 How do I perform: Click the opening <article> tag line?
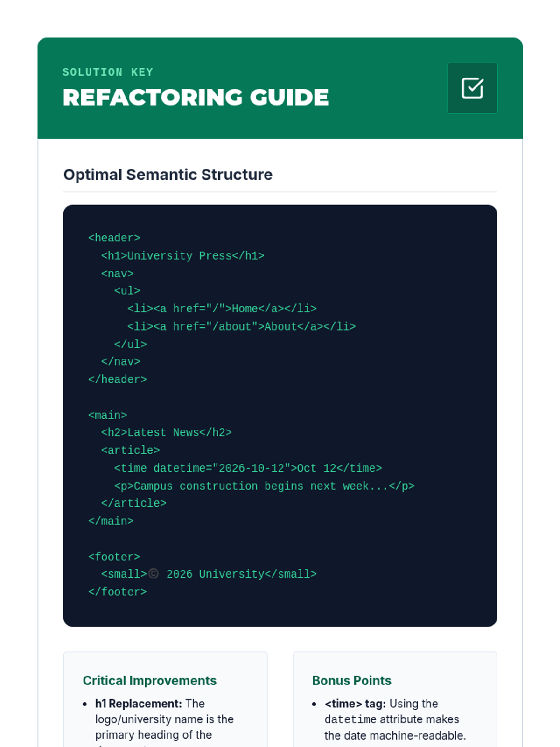pos(130,451)
